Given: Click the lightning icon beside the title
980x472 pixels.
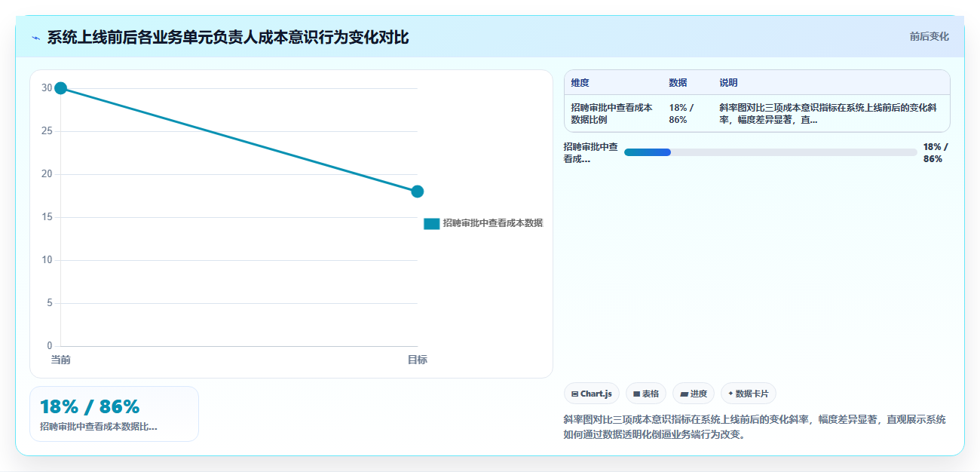Looking at the screenshot, I should (x=35, y=38).
